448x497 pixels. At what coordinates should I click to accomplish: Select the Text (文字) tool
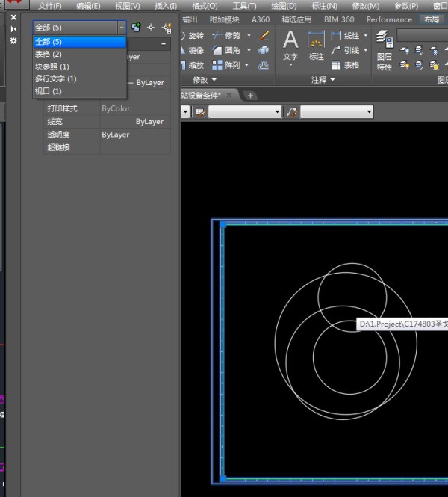click(x=290, y=46)
